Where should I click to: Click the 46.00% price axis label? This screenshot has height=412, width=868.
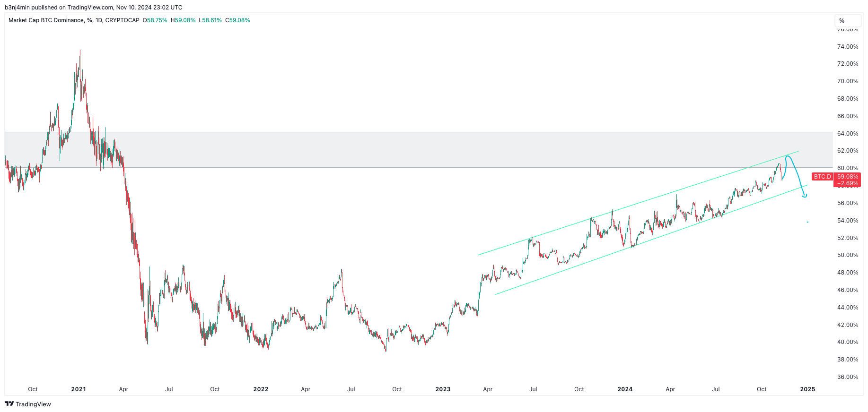pos(848,290)
